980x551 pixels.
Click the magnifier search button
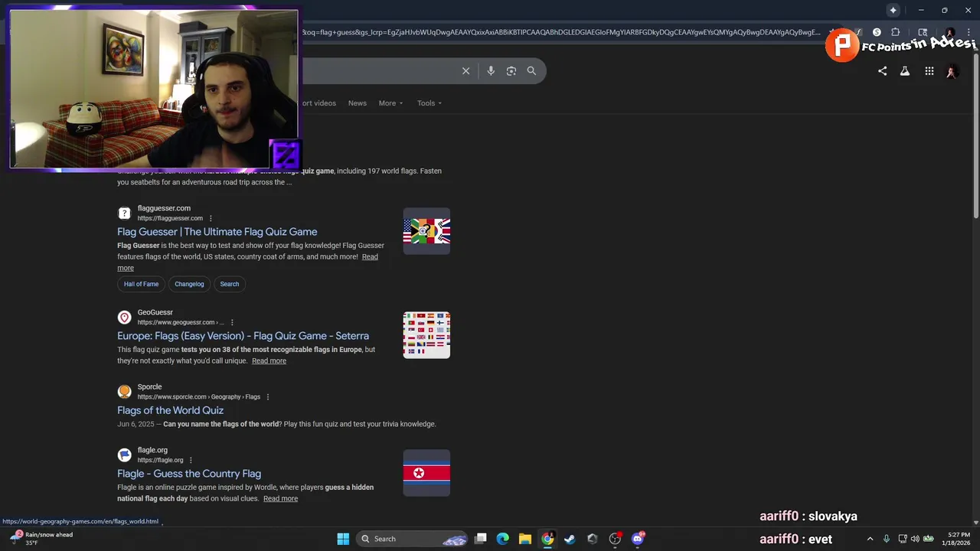point(531,70)
